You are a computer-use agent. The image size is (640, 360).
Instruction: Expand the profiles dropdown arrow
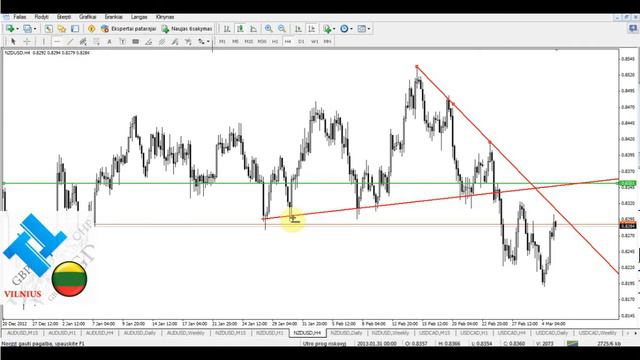35,29
